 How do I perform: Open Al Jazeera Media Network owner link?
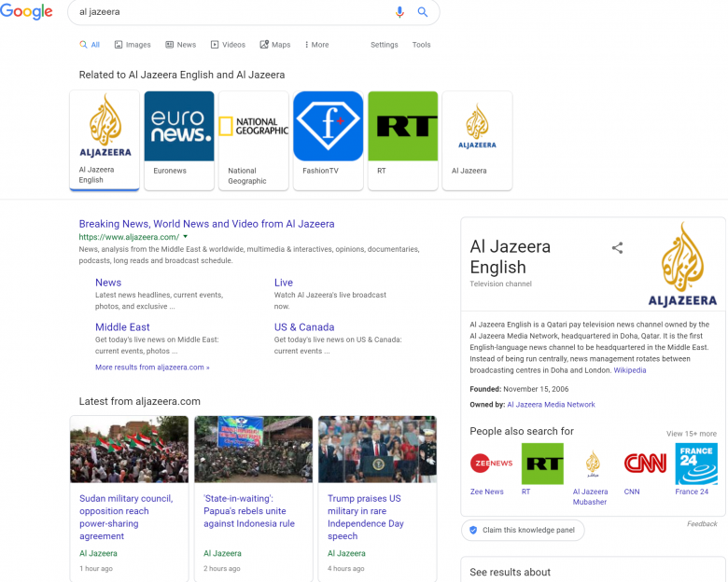[x=551, y=404]
